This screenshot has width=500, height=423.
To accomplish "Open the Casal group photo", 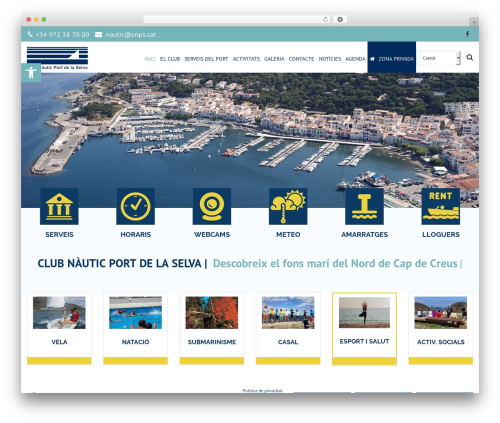I will point(288,313).
